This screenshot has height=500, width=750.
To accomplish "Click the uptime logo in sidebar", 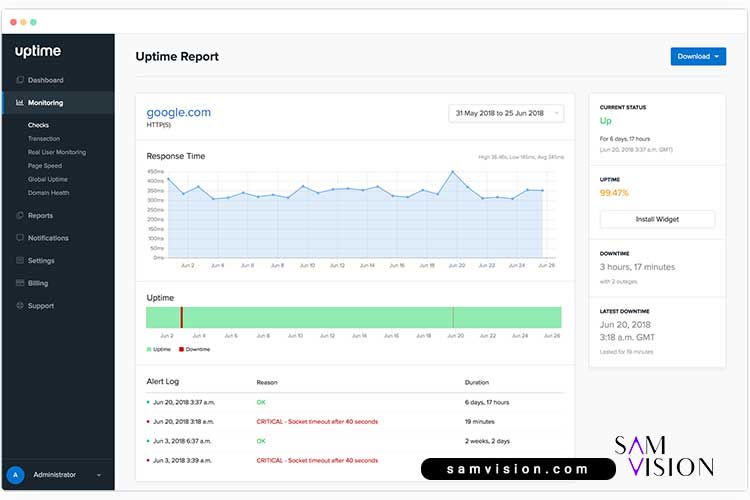I will point(38,51).
